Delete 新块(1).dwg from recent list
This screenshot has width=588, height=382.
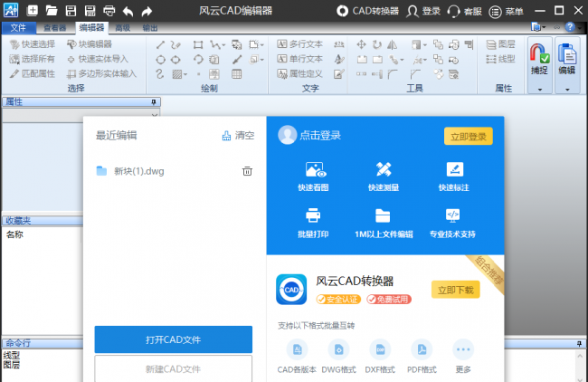point(247,171)
